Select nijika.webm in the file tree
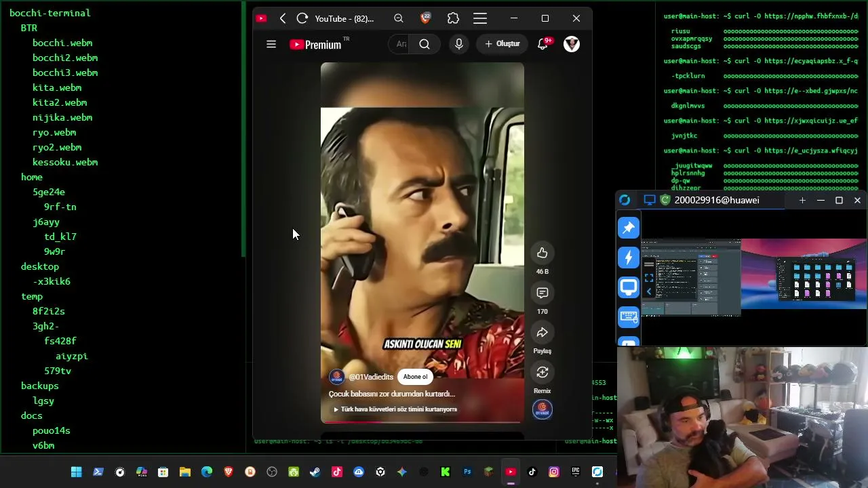 pyautogui.click(x=62, y=117)
